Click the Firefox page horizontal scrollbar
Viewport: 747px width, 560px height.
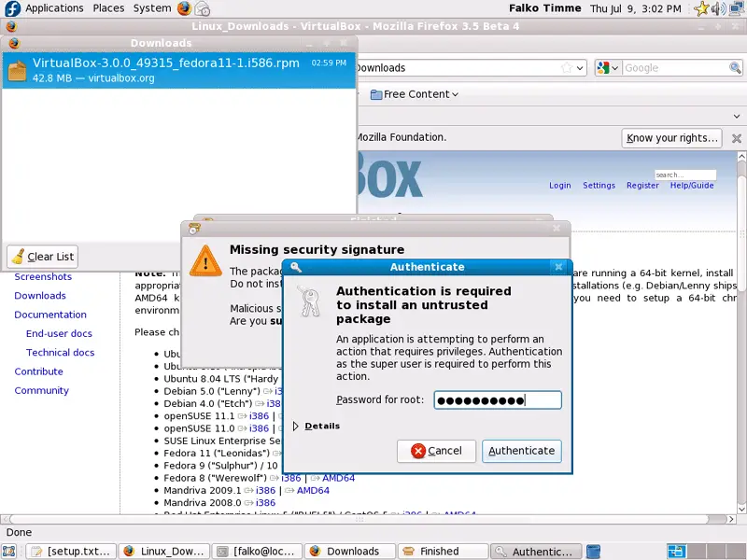click(x=368, y=519)
